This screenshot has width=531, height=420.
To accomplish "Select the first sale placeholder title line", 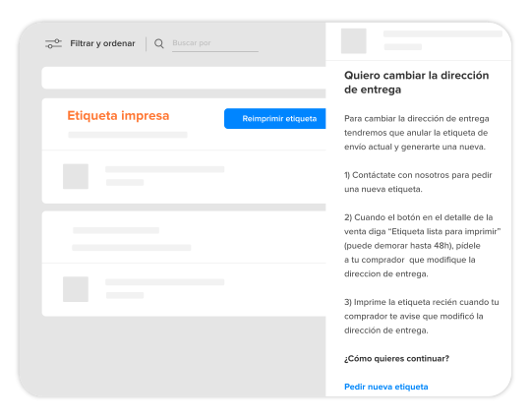I will click(x=164, y=169).
